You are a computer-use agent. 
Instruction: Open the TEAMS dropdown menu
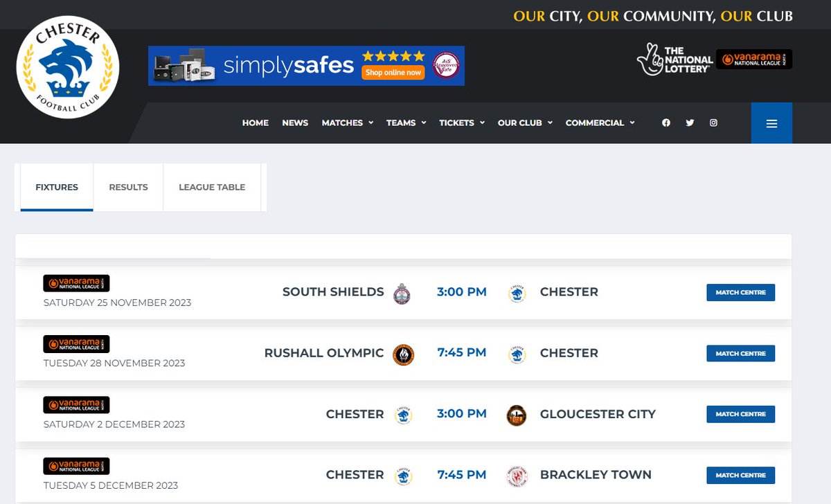(406, 123)
